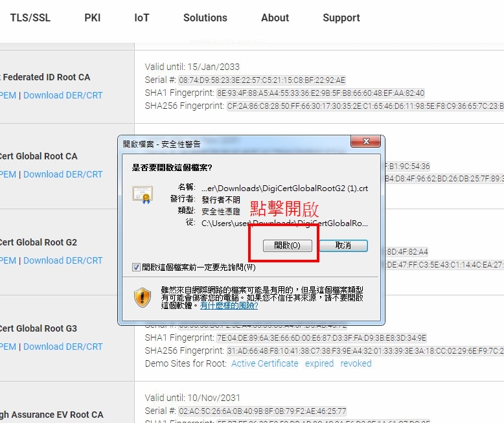Screen dimensions: 504x423
Task: Click the 'Assurance EV Root CA' heading
Action: [x=57, y=415]
